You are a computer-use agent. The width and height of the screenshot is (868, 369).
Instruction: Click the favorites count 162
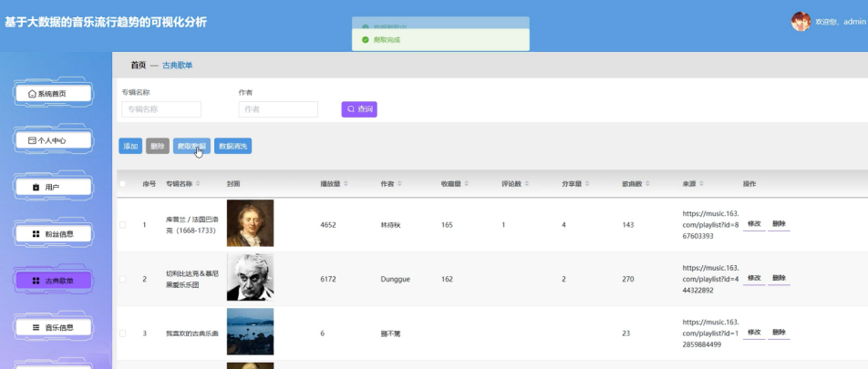tap(447, 279)
